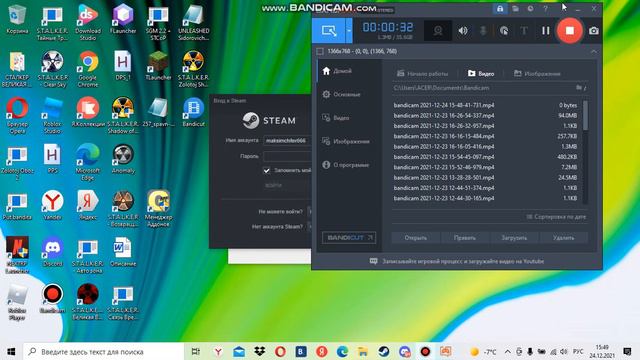Select bandicam 2021-12-23 13-28-28-501.mp4
The image size is (640, 360).
486,178
